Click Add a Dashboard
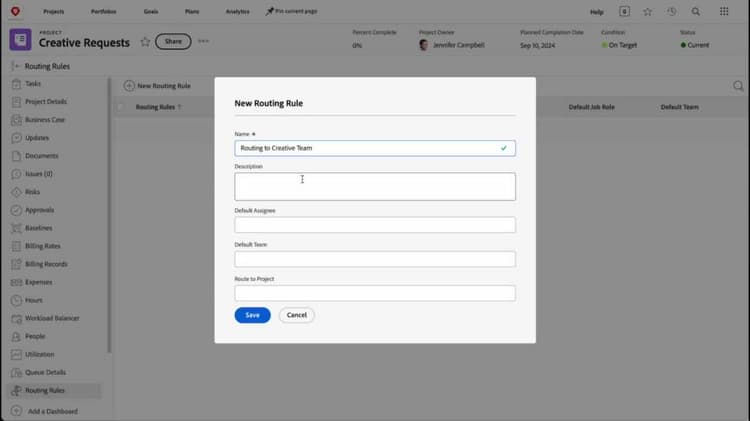Image resolution: width=750 pixels, height=421 pixels. tap(44, 411)
